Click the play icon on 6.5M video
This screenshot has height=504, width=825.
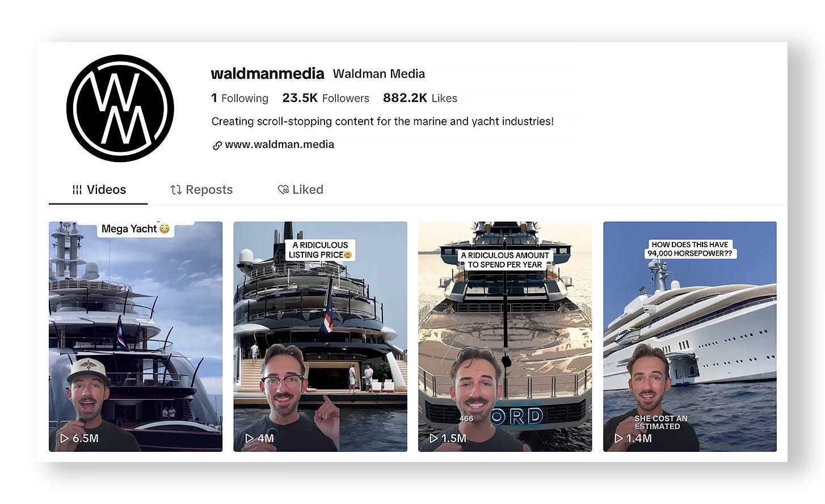coord(65,438)
